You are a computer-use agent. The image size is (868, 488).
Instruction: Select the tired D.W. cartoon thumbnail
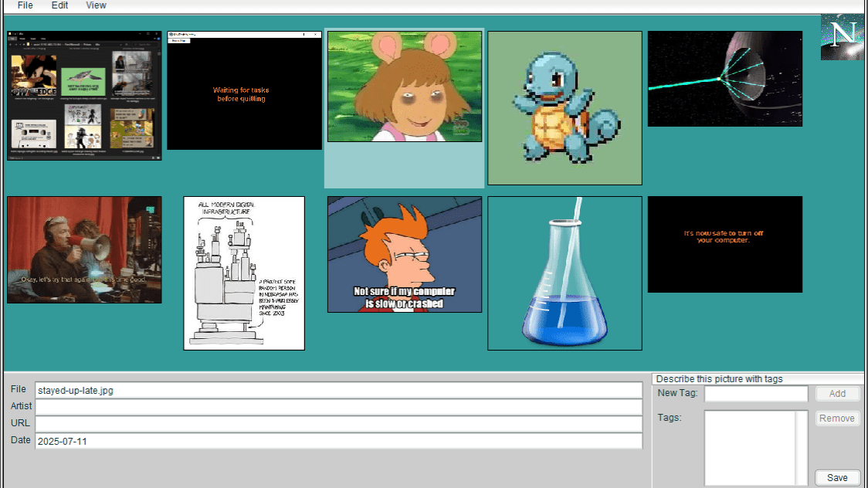tap(404, 86)
